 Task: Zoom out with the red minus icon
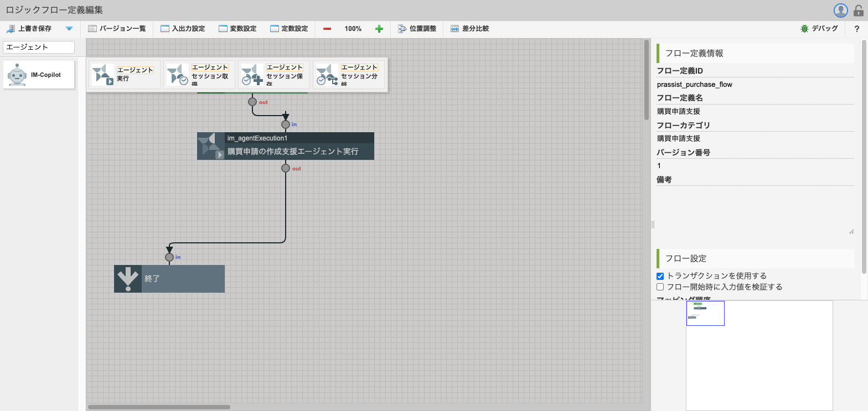click(x=327, y=29)
